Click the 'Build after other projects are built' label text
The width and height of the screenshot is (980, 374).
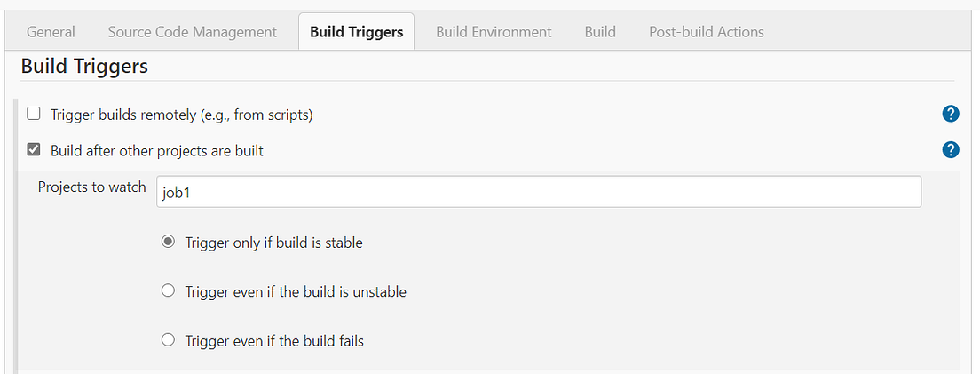(x=157, y=151)
